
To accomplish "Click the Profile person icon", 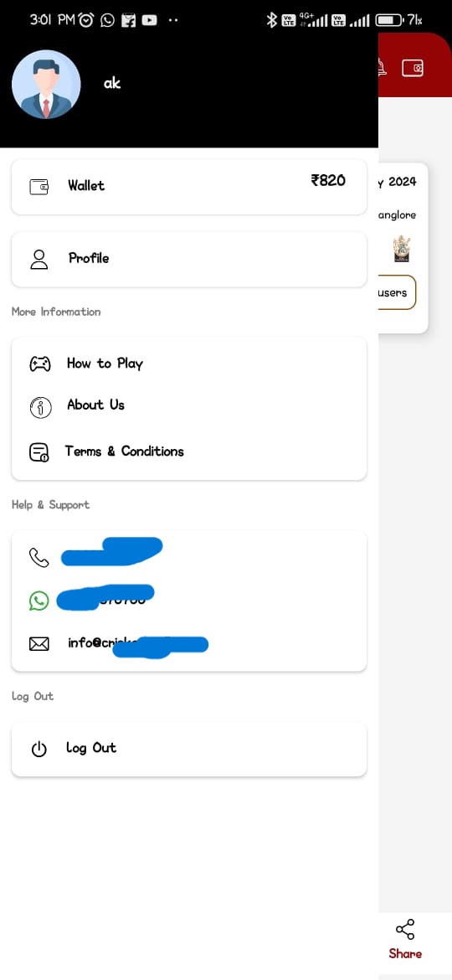I will click(39, 260).
